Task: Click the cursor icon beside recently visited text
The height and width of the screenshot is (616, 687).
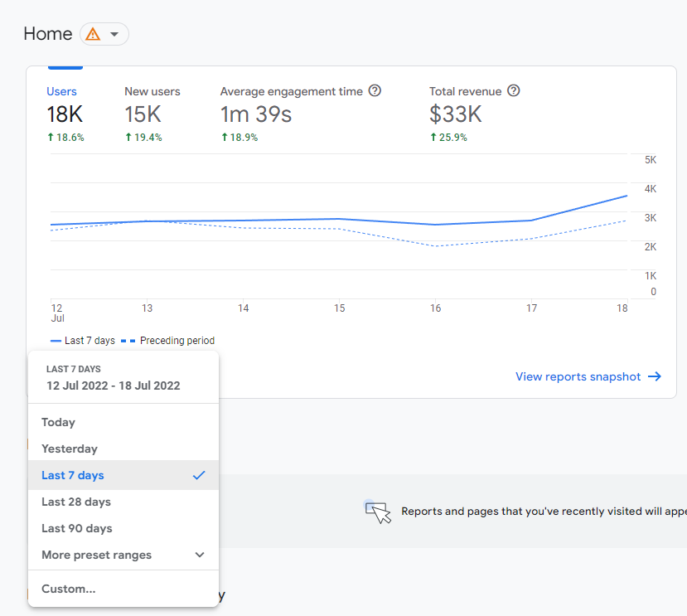Action: [378, 512]
